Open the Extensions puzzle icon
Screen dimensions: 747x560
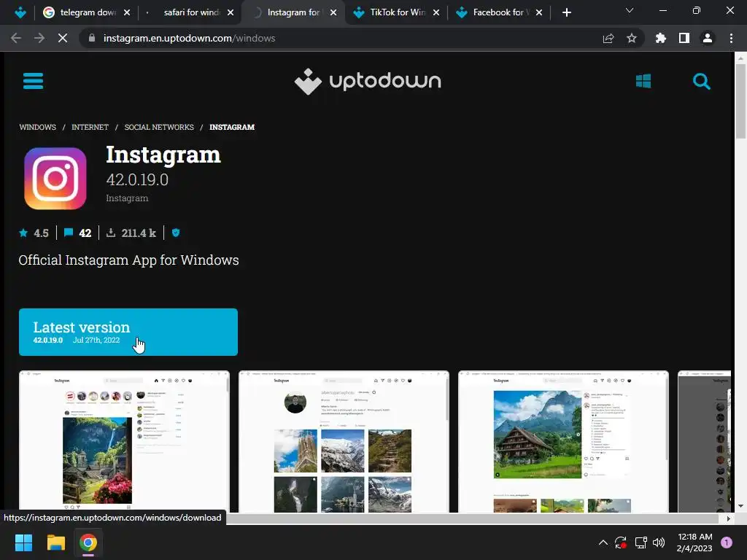(661, 38)
